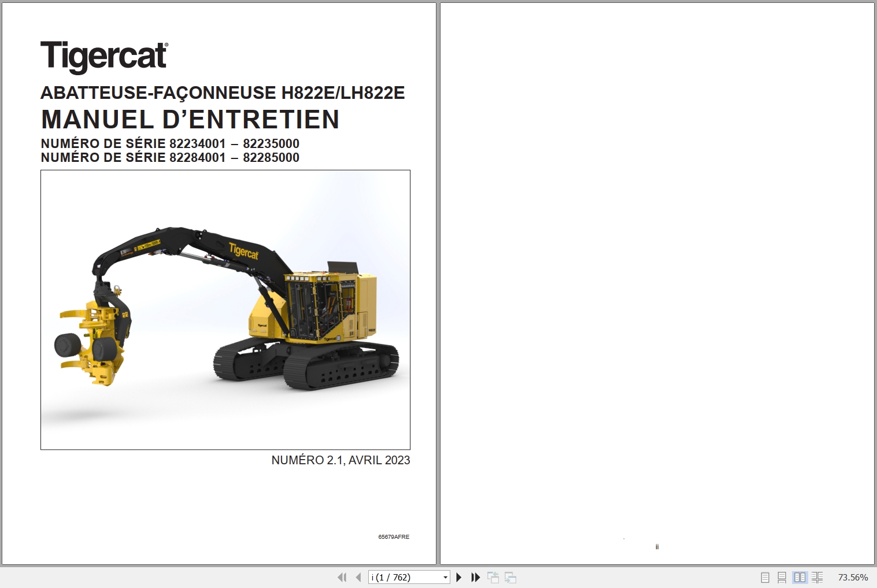This screenshot has height=588, width=877.
Task: Select continuous facing pages layout
Action: [818, 577]
